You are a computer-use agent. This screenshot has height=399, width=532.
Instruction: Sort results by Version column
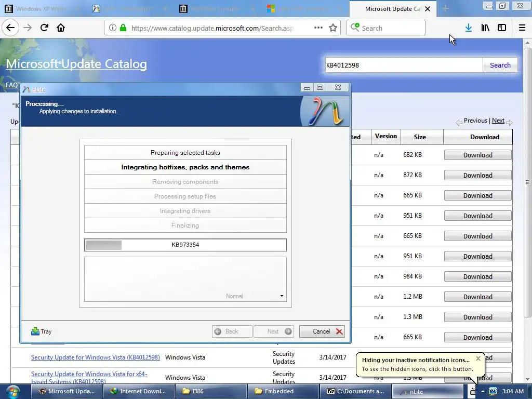coord(386,136)
